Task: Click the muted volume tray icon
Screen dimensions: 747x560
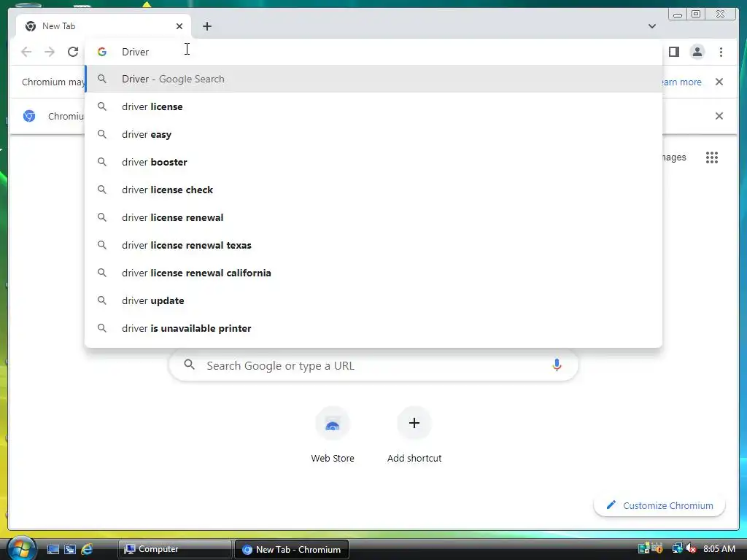Action: point(691,548)
